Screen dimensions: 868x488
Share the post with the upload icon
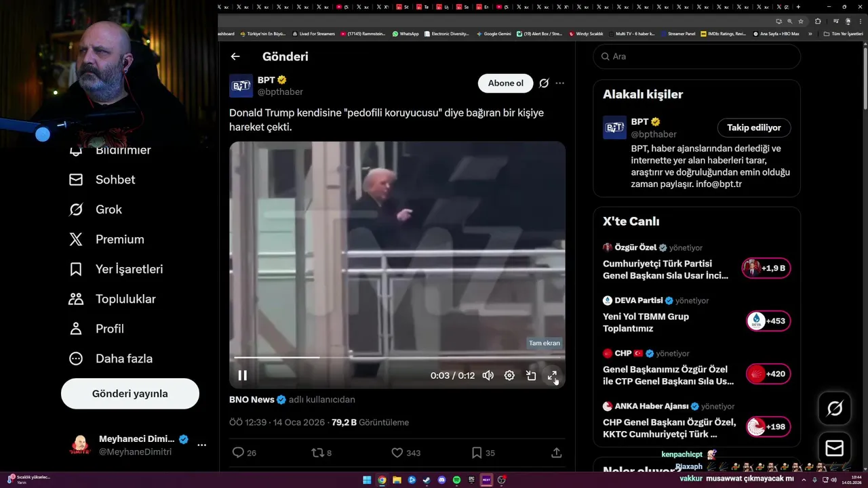(556, 453)
